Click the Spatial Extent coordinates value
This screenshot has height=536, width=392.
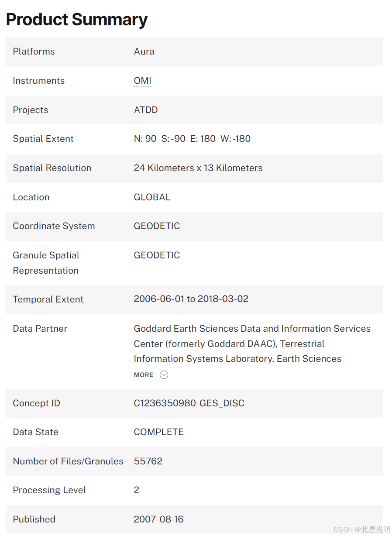pos(192,139)
